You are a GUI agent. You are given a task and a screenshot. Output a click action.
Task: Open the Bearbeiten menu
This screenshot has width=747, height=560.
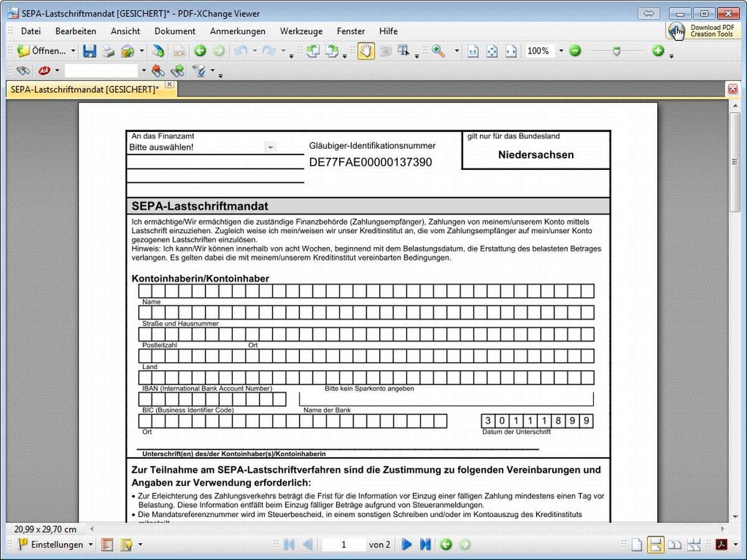[x=76, y=31]
